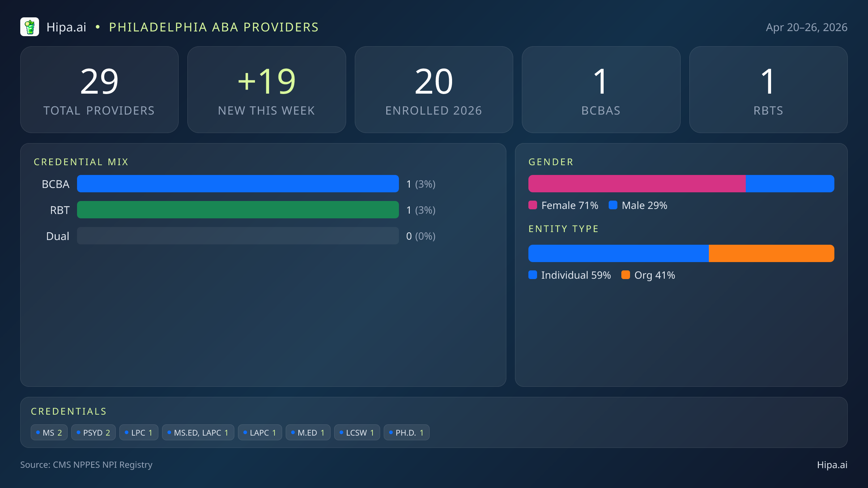Click the MS.ED, LAPC credential chip

(198, 432)
